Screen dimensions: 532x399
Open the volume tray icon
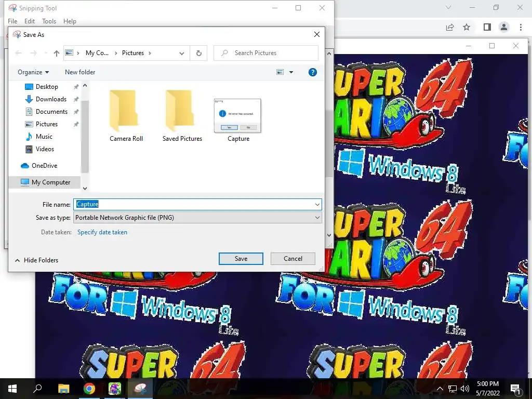tap(465, 389)
